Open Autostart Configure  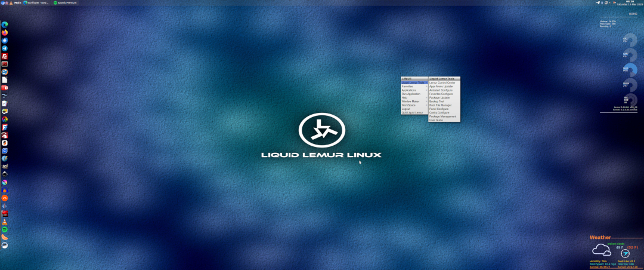click(444, 90)
